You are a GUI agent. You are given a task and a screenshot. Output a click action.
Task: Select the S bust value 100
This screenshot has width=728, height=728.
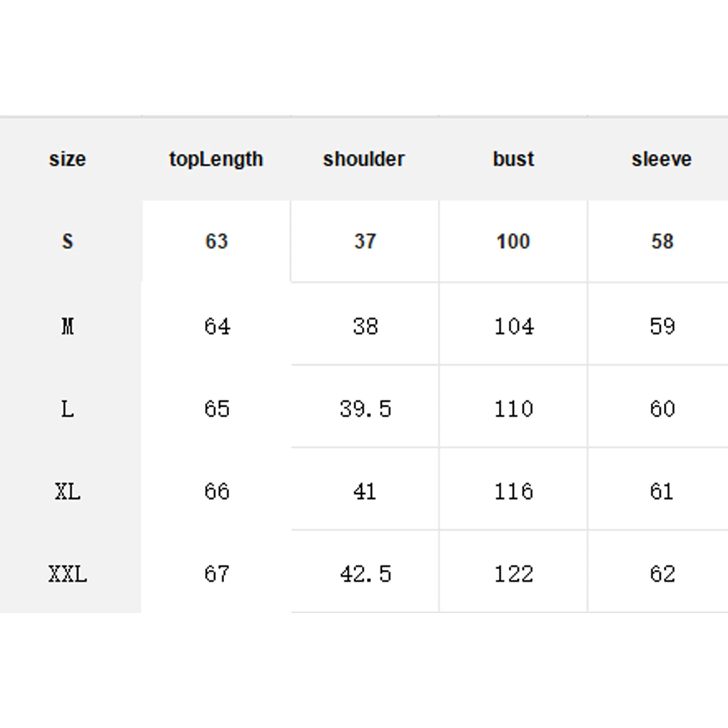tap(513, 241)
